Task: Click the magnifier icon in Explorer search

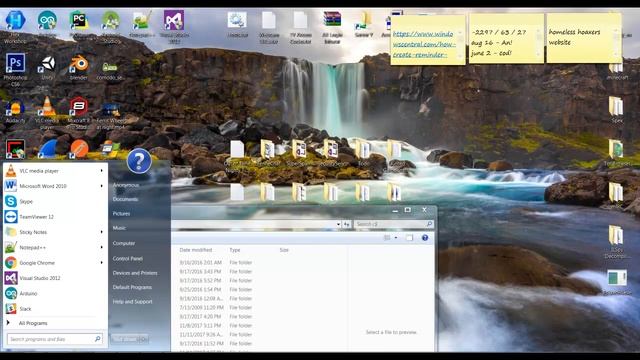Action: pyautogui.click(x=429, y=224)
